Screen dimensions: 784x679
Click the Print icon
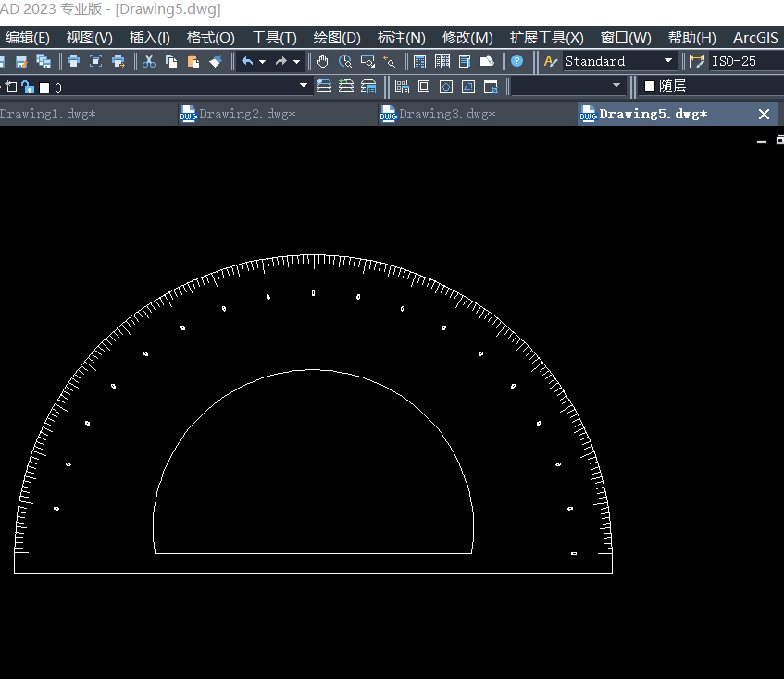pyautogui.click(x=73, y=61)
